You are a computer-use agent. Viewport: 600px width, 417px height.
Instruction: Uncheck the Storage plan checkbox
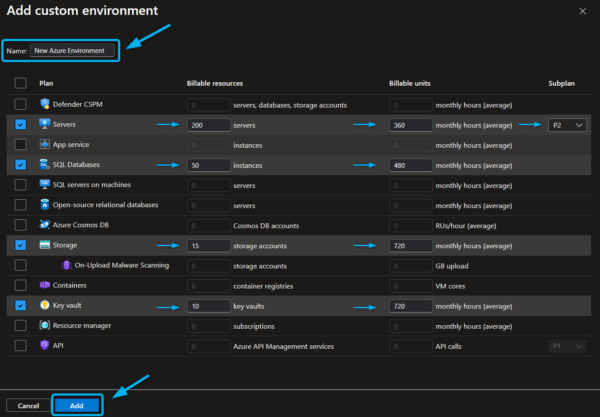click(x=21, y=245)
